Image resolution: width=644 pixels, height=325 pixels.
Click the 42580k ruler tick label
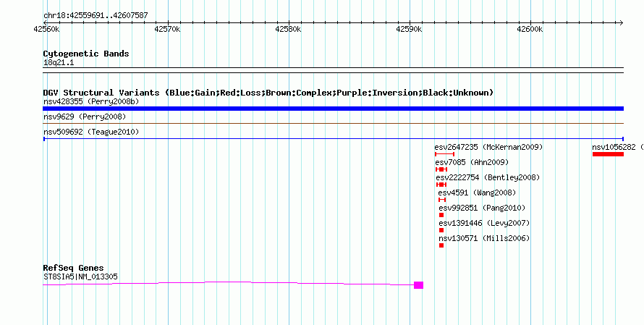tap(288, 29)
